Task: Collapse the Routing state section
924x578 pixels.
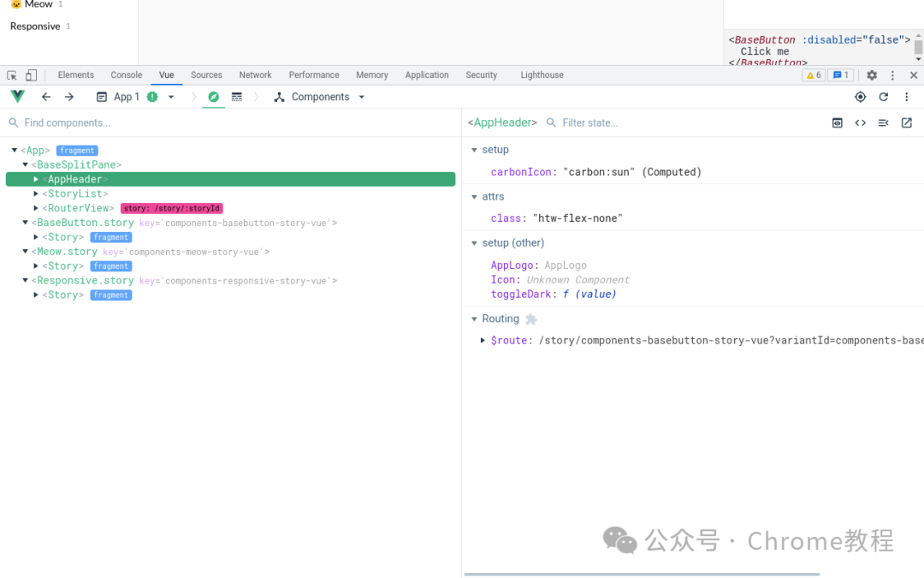Action: [474, 319]
